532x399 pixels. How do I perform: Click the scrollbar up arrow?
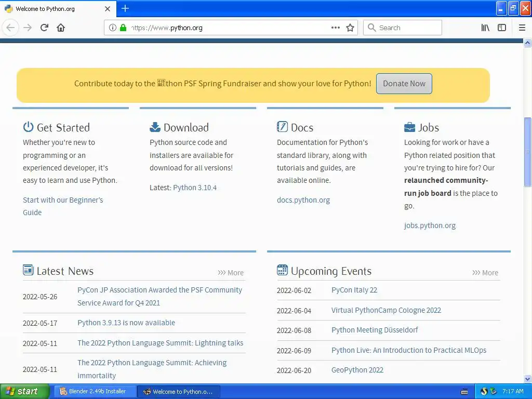tap(528, 43)
